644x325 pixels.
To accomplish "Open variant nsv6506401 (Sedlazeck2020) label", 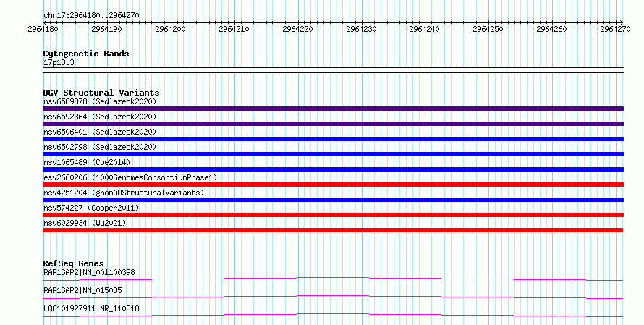I will click(x=100, y=132).
